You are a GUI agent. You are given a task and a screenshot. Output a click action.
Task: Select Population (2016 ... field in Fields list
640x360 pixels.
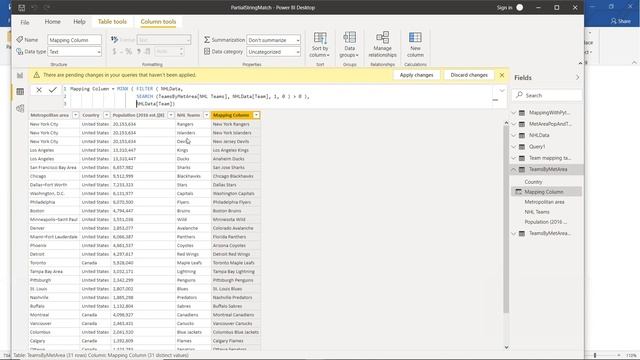[x=546, y=222]
